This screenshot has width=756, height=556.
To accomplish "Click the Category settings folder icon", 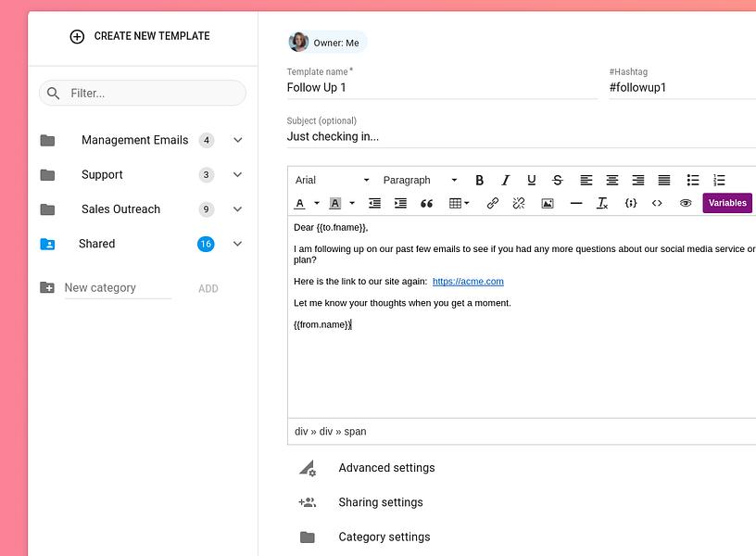I will click(308, 537).
